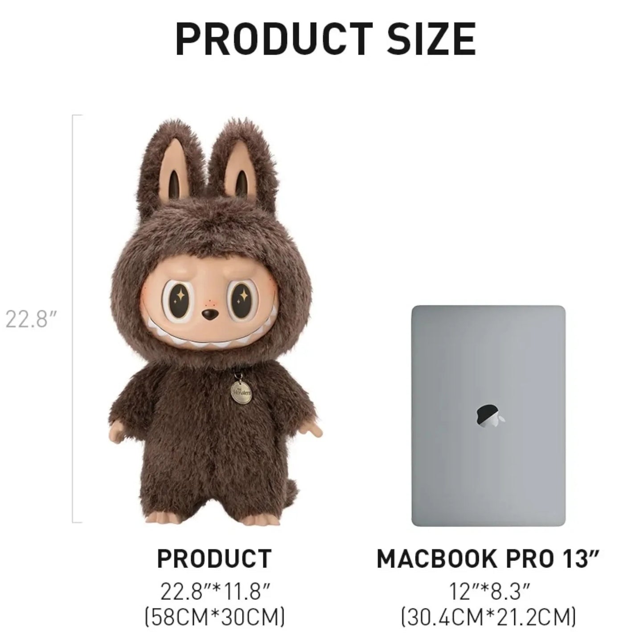Click the PRODUCT SIZE heading

point(326,38)
